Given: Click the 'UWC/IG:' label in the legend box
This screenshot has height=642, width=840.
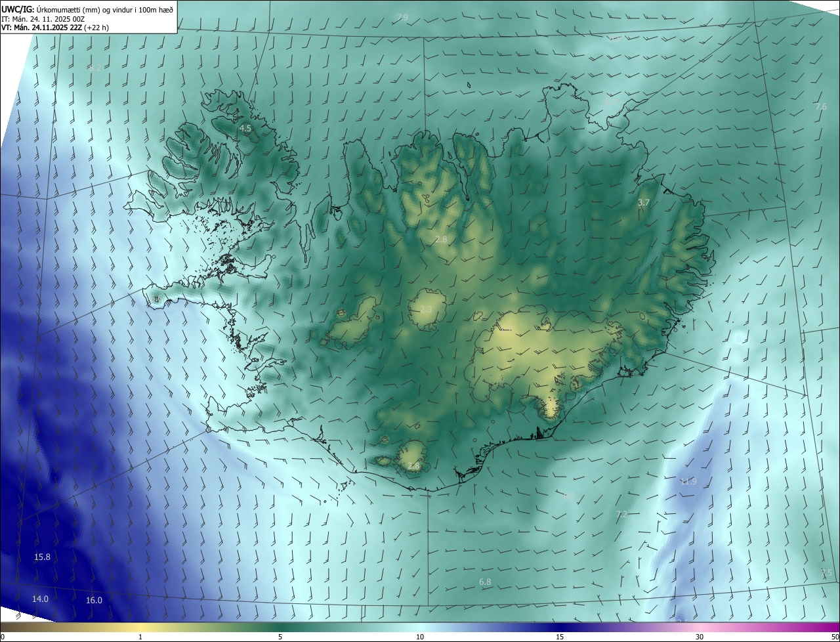Looking at the screenshot, I should (x=18, y=9).
